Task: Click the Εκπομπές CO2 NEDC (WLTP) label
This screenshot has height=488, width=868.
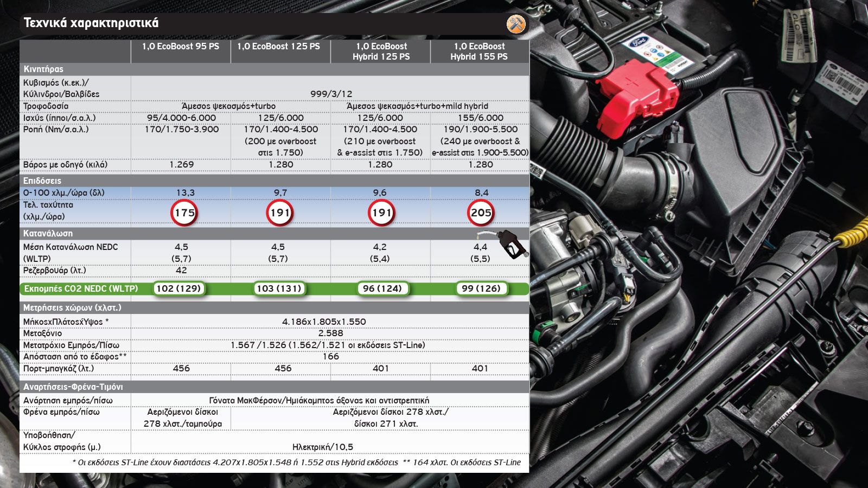Action: pyautogui.click(x=81, y=288)
